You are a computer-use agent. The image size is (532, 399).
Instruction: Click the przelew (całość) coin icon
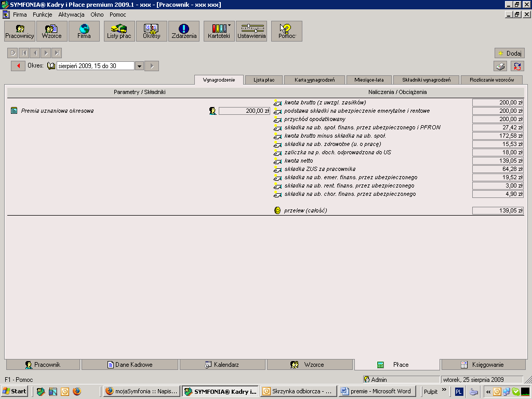click(277, 210)
